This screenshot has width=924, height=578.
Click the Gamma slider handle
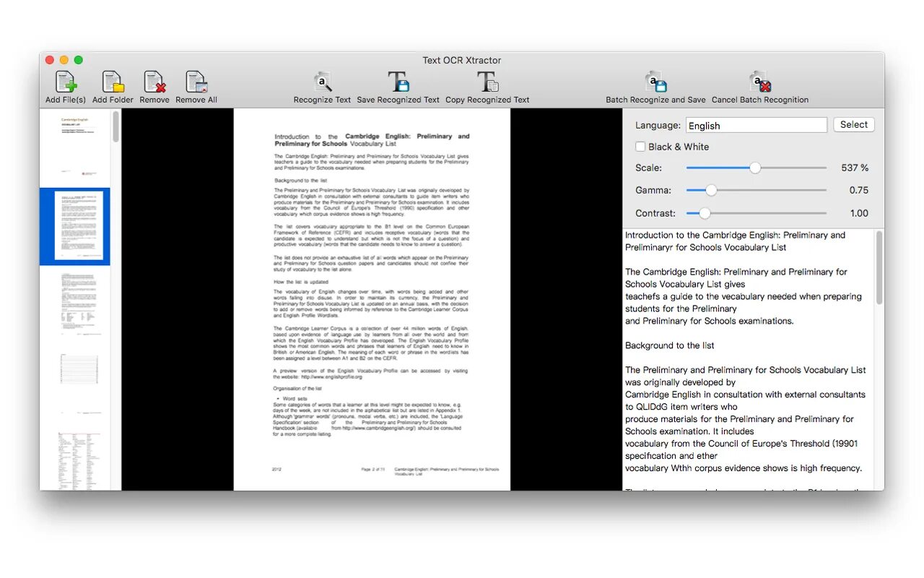[711, 190]
